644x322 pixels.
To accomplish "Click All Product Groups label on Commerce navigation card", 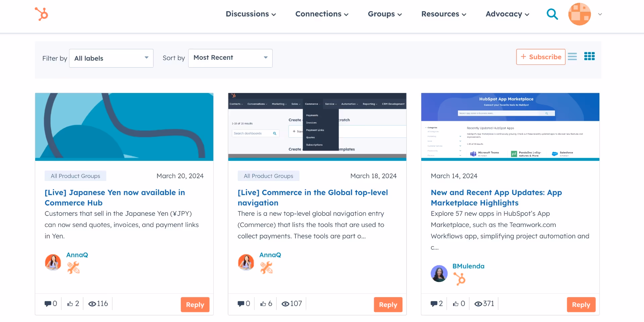I will point(268,176).
